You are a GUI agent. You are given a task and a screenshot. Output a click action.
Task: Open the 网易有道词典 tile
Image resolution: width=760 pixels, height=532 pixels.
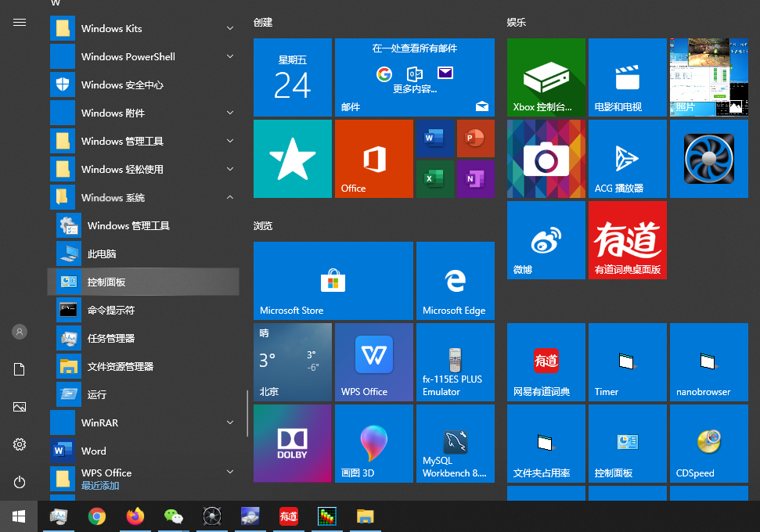(x=546, y=362)
